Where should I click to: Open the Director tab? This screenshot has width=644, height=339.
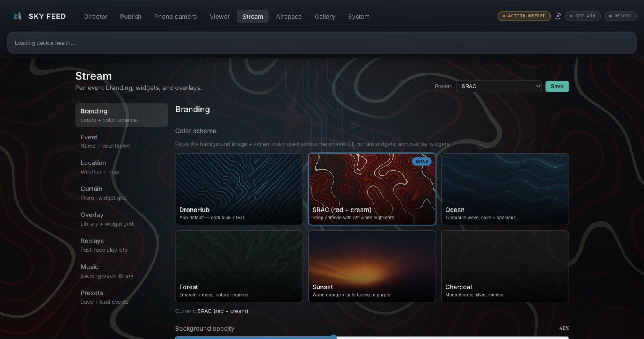(x=96, y=17)
